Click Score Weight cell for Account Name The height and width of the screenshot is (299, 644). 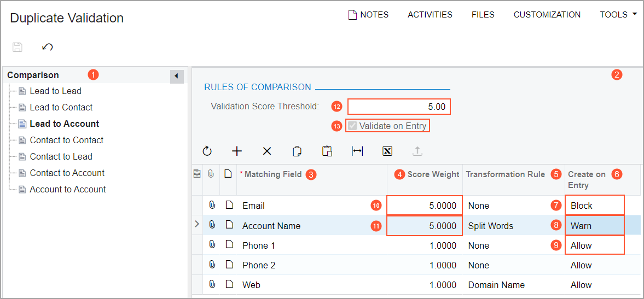(x=425, y=226)
